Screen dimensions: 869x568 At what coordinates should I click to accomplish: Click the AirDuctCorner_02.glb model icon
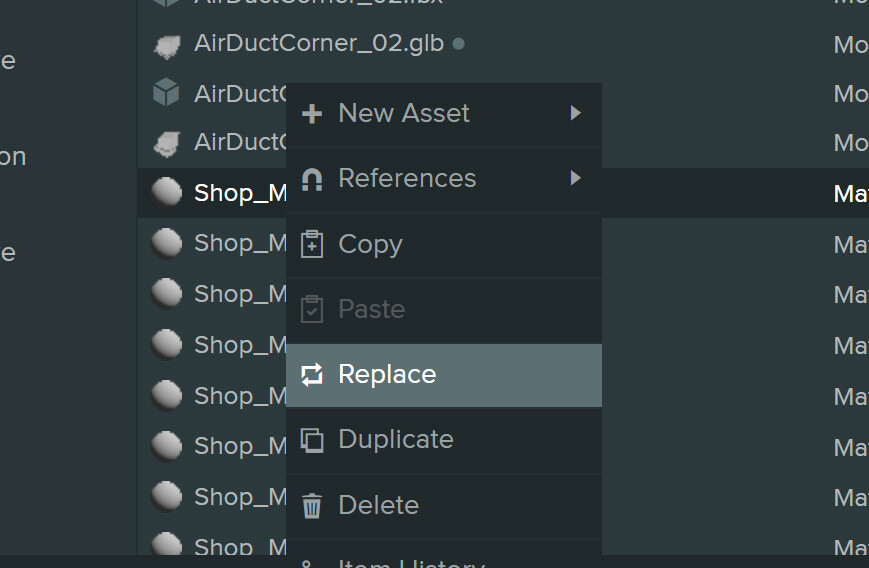tap(166, 45)
